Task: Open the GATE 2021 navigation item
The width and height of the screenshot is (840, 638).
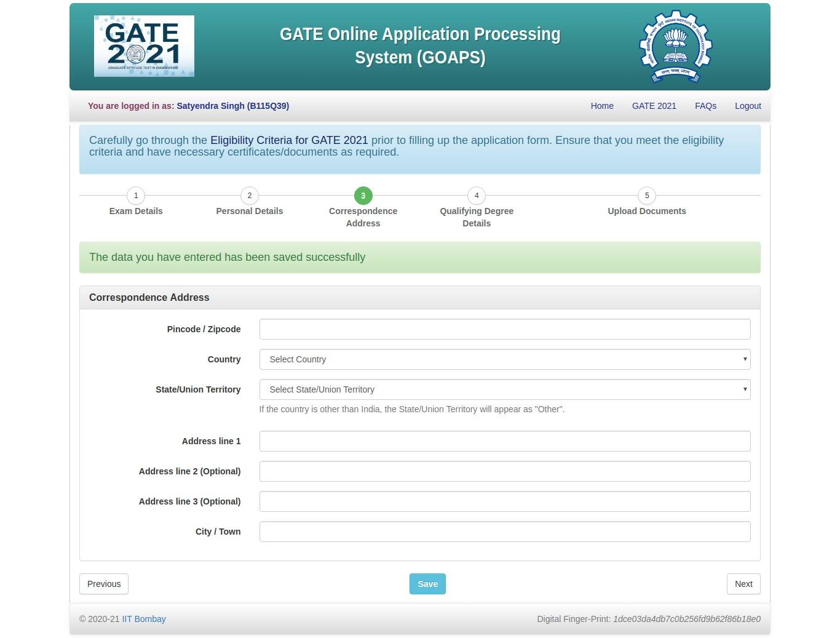Action: tap(654, 106)
